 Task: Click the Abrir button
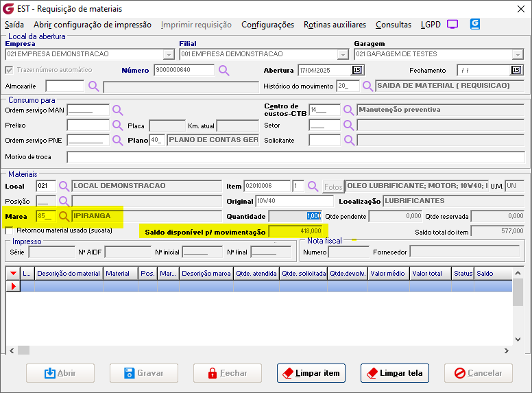pyautogui.click(x=60, y=373)
